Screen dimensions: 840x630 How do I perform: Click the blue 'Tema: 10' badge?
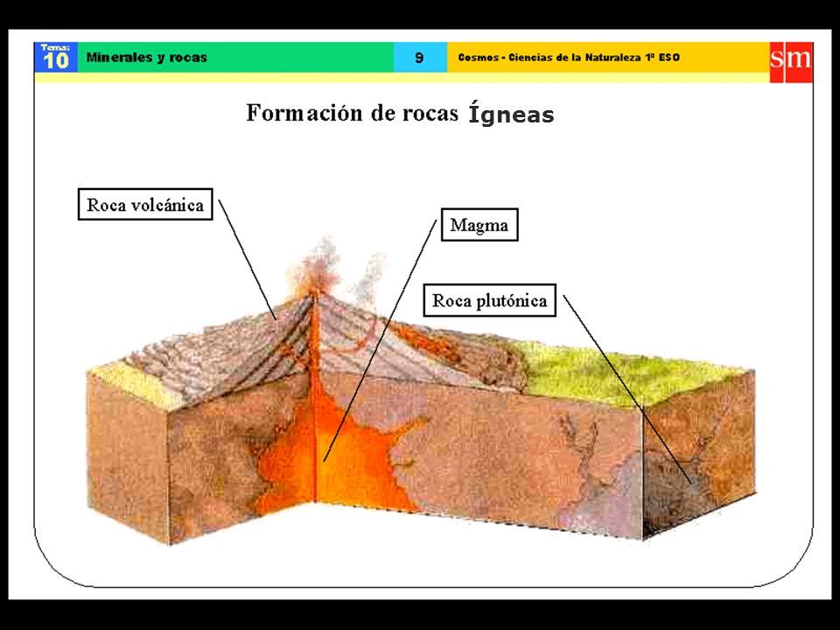[x=56, y=58]
